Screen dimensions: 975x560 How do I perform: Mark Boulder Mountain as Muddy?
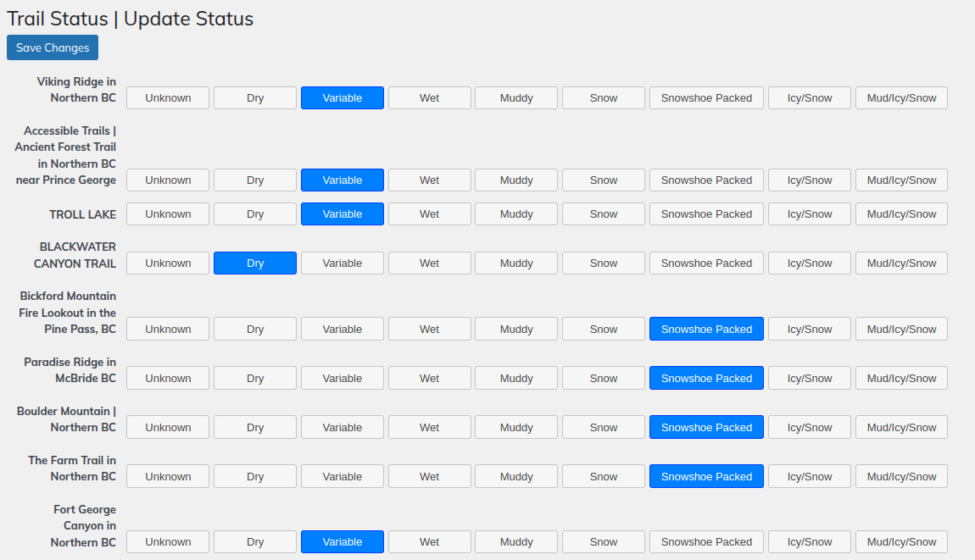pyautogui.click(x=516, y=427)
